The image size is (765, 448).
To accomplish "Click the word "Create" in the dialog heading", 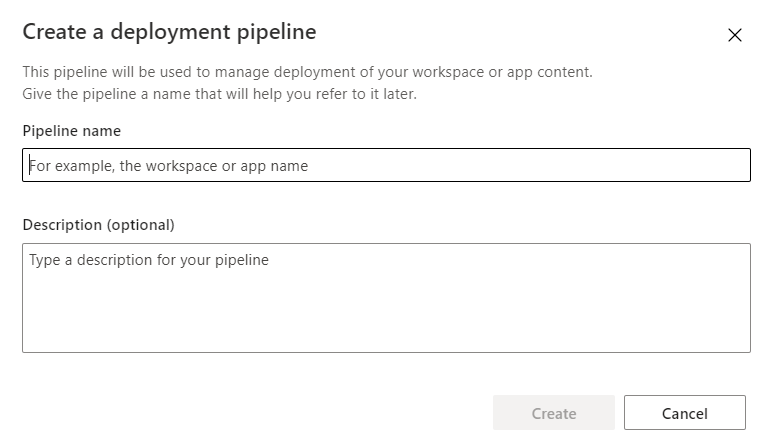I will click(53, 32).
